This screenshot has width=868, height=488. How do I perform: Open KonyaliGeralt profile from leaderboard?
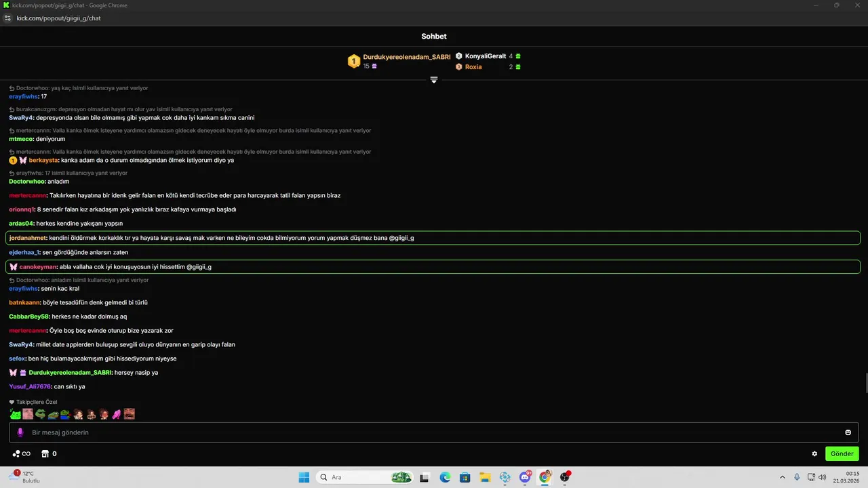[486, 56]
